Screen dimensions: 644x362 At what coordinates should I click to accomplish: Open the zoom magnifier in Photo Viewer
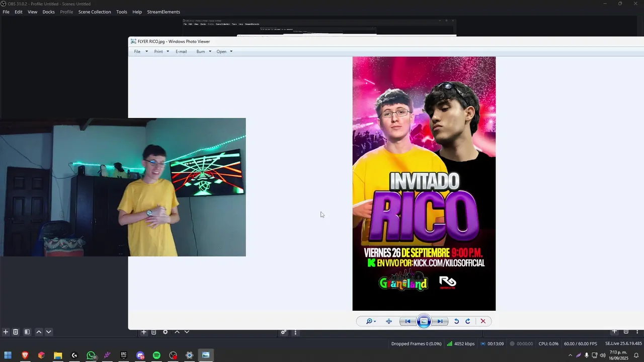[371, 321]
